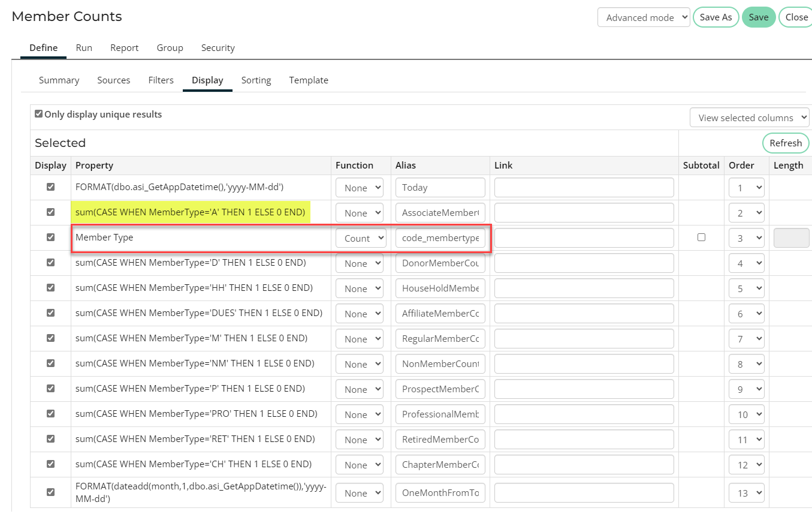The height and width of the screenshot is (517, 812).
Task: Go to the Sorting sub-tab
Action: click(256, 80)
